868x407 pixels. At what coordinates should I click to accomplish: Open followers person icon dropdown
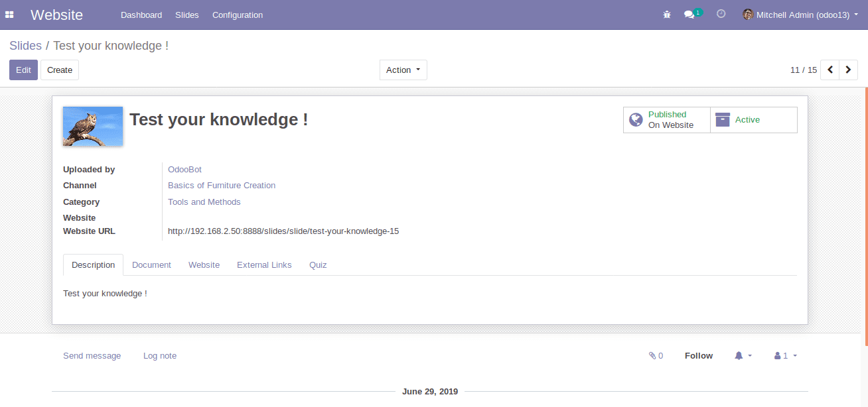(786, 356)
